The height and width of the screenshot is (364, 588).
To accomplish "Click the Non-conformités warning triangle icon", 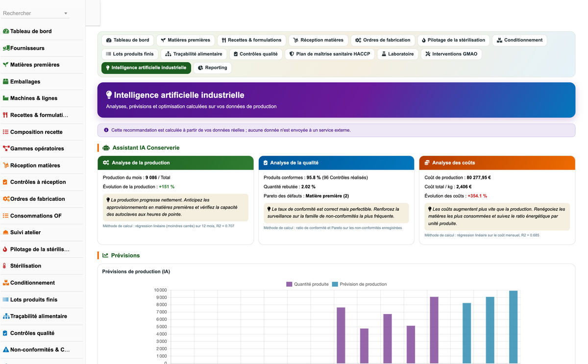I will pos(6,350).
